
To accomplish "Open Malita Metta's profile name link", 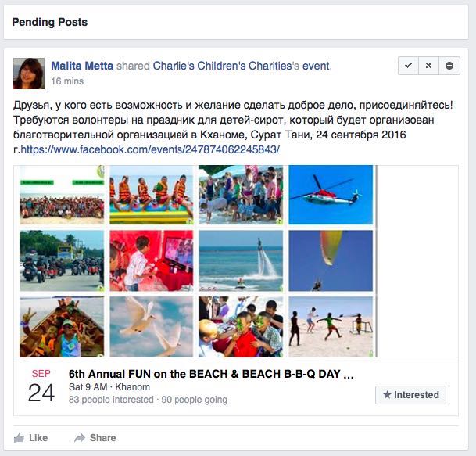I will tap(82, 66).
